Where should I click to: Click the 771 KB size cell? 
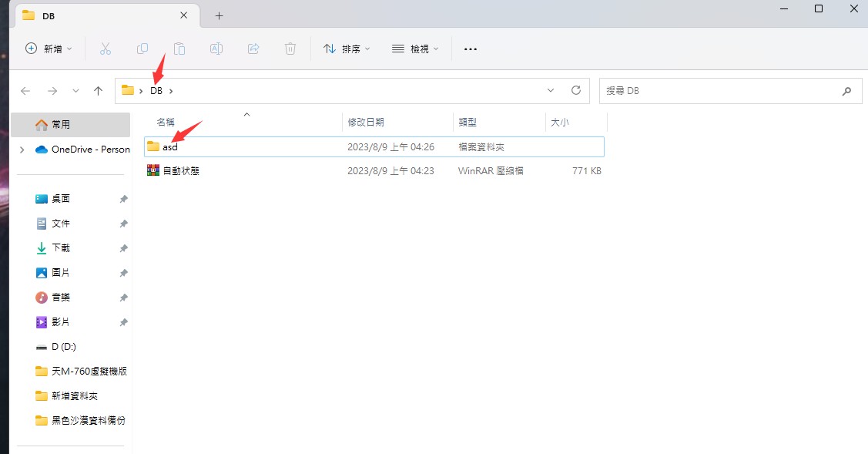(x=587, y=171)
